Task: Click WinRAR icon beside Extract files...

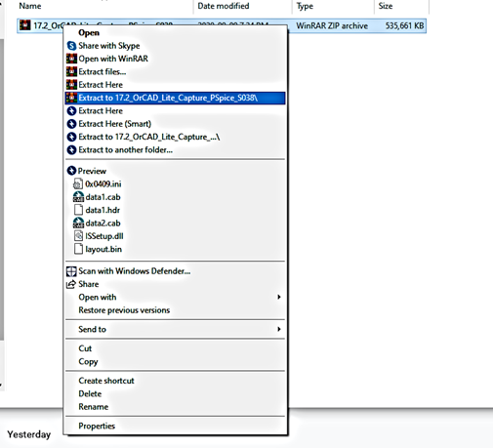Action: pyautogui.click(x=71, y=71)
